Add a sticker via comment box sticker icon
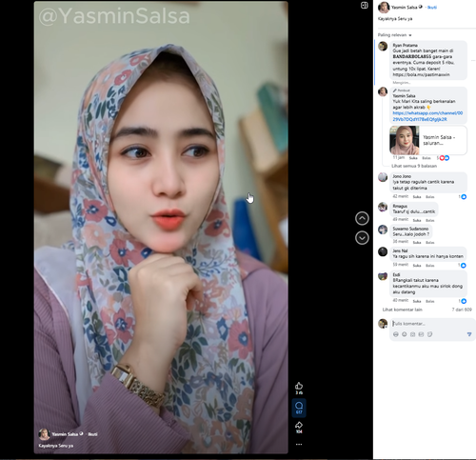This screenshot has width=476, height=460. tap(429, 334)
